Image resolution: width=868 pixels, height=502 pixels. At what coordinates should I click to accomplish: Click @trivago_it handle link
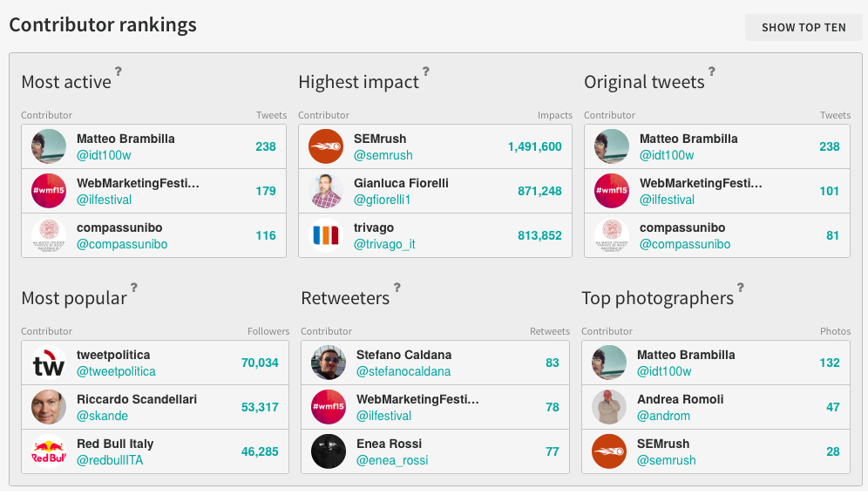click(x=384, y=244)
